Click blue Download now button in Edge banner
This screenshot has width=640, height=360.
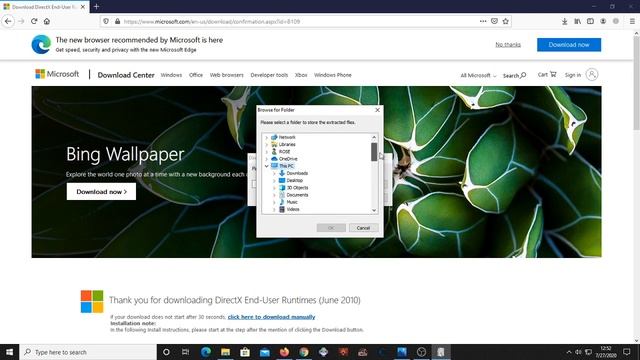pyautogui.click(x=569, y=44)
